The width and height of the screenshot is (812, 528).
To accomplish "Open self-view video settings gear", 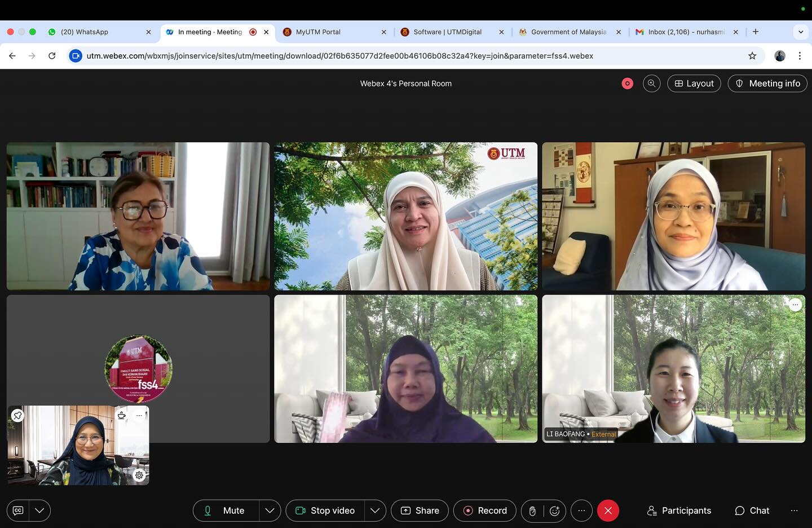I will coord(139,475).
